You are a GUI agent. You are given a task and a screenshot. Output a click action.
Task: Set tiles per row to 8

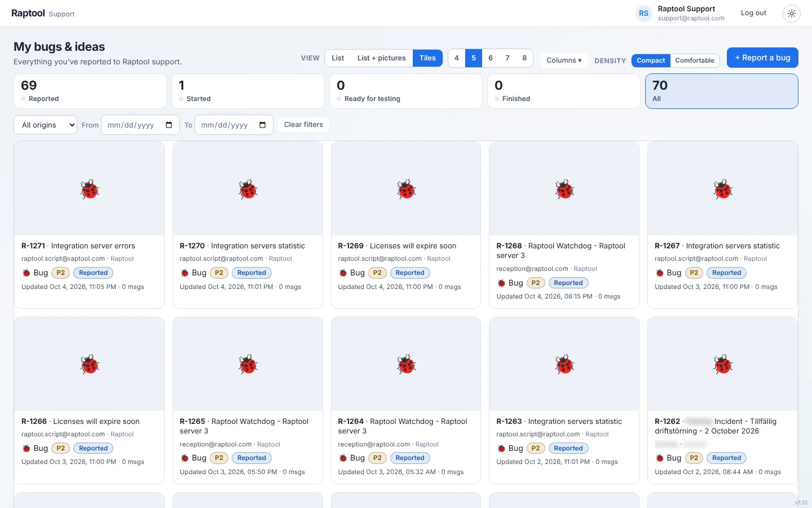(x=524, y=58)
